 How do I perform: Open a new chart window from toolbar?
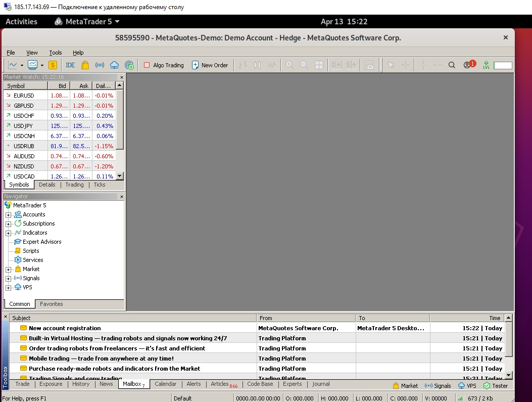coord(13,65)
